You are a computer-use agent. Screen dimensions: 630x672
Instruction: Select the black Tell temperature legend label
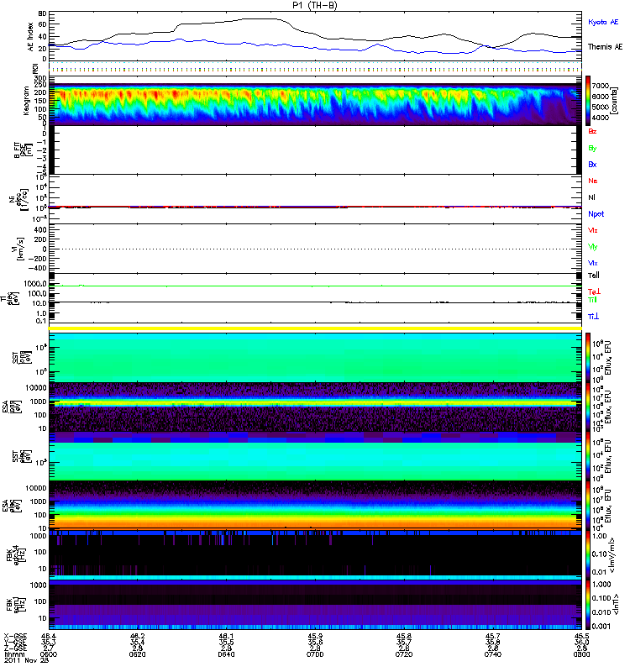pyautogui.click(x=594, y=276)
